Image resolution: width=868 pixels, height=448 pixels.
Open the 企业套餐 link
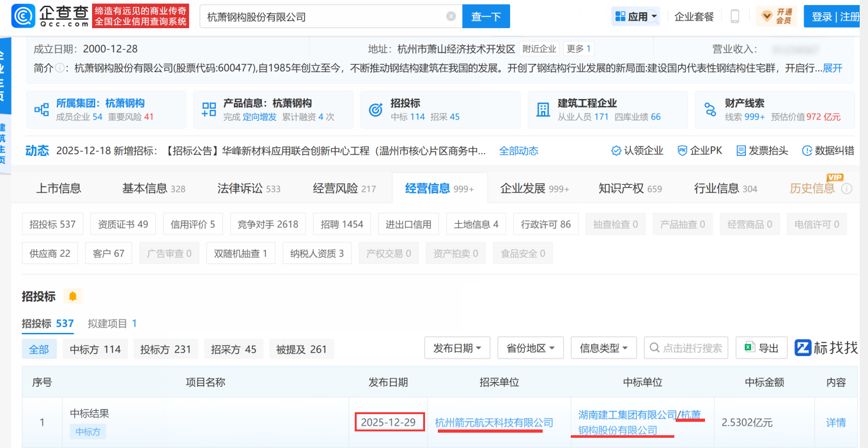(x=694, y=17)
